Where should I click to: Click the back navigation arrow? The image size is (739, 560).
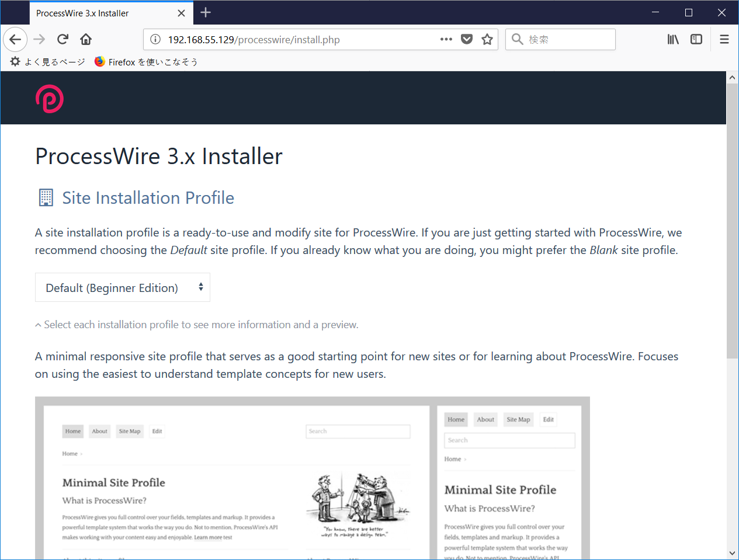[15, 39]
